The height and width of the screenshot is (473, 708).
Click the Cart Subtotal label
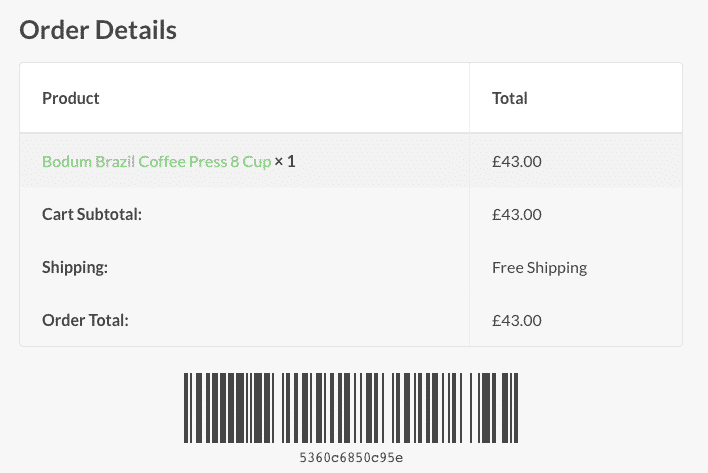point(92,214)
